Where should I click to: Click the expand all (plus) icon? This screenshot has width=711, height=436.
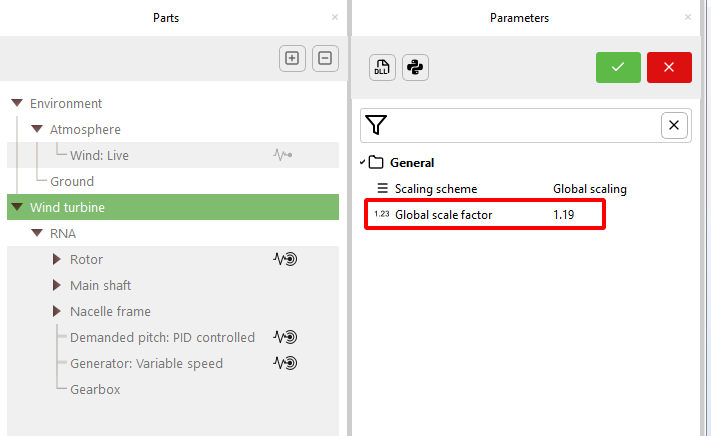[292, 58]
